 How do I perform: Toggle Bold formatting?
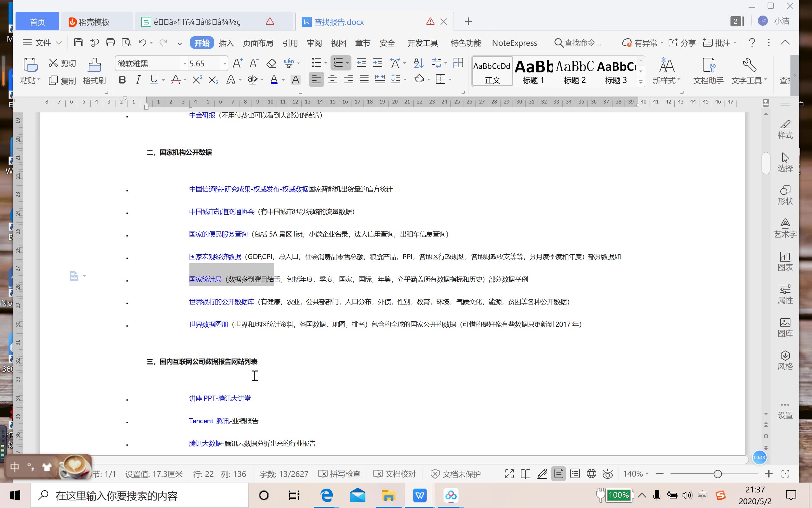click(x=122, y=80)
